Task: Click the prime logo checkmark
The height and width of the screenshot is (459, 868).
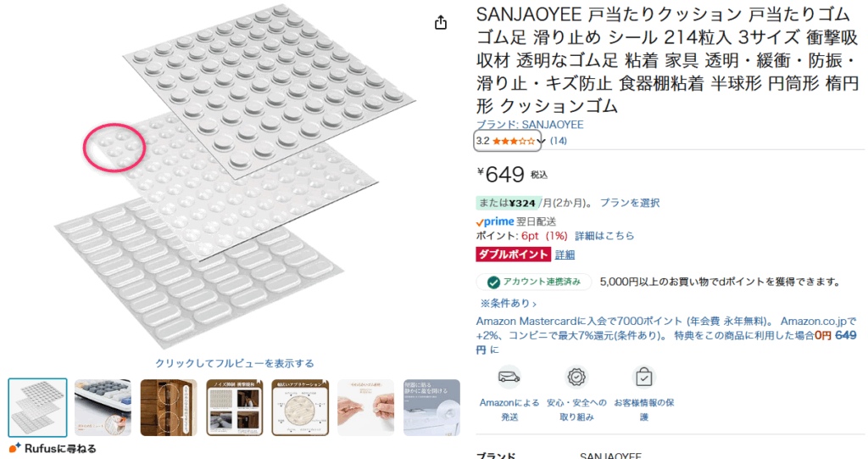Action: [x=480, y=222]
